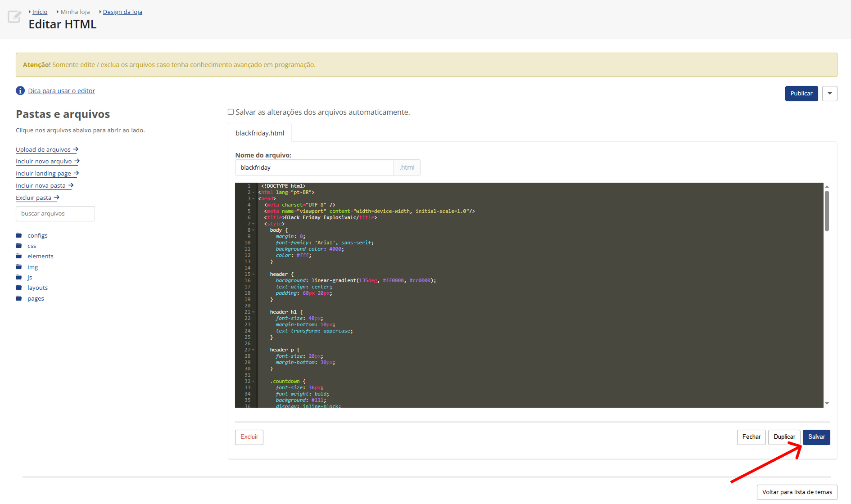851x504 pixels.
Task: Collapse the style tag fold at line 7
Action: (253, 224)
